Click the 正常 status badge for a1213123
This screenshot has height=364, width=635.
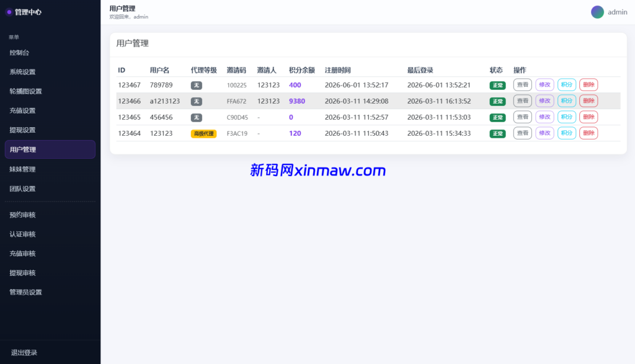[x=498, y=102]
